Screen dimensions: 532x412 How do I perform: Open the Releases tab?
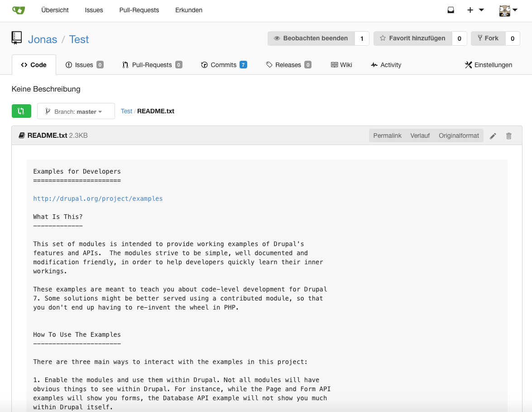[288, 64]
